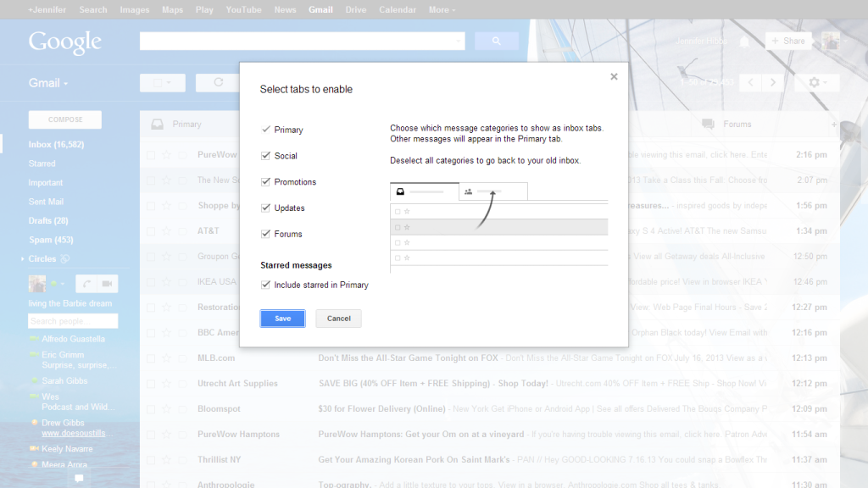
Task: Toggle Include starred in Primary
Action: point(265,286)
